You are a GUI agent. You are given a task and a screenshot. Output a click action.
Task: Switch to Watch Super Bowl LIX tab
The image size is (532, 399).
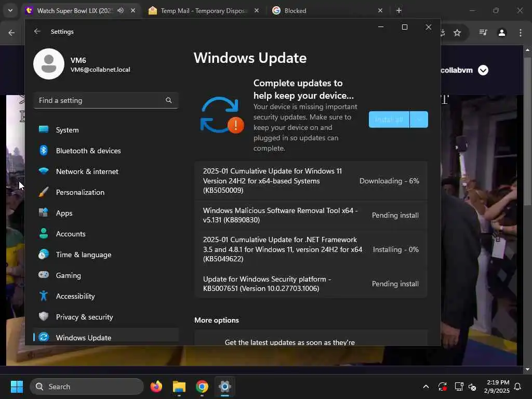(75, 10)
